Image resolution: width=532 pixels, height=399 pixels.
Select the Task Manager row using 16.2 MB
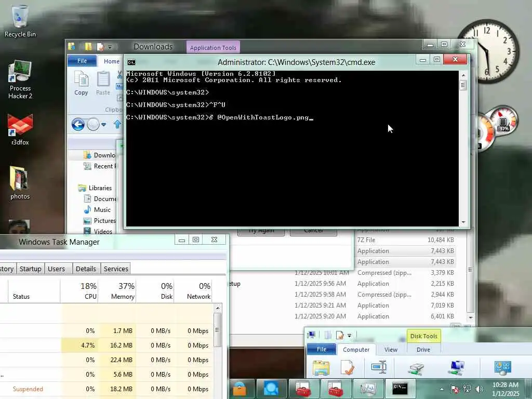[107, 345]
